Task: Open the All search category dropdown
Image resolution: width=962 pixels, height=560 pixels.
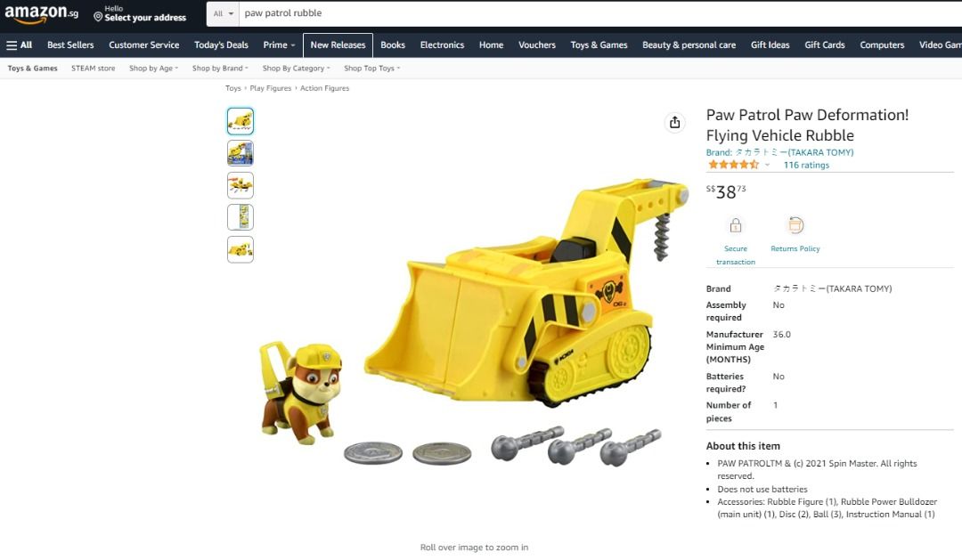Action: pos(223,13)
